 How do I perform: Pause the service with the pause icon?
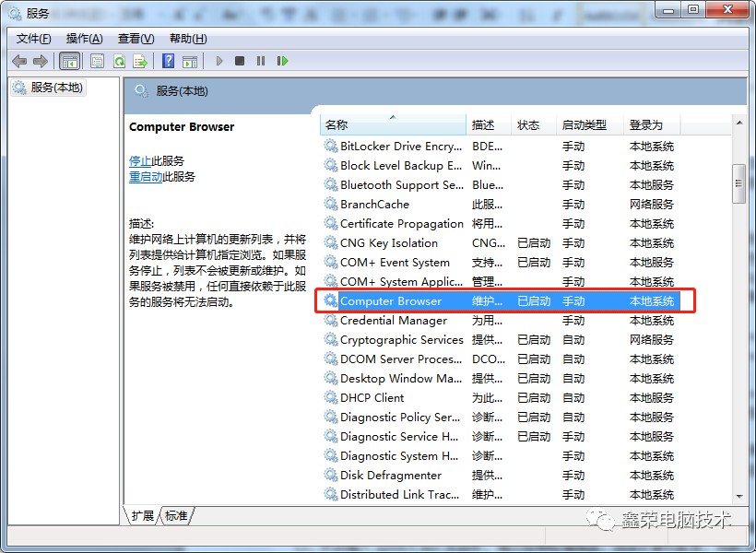point(262,61)
